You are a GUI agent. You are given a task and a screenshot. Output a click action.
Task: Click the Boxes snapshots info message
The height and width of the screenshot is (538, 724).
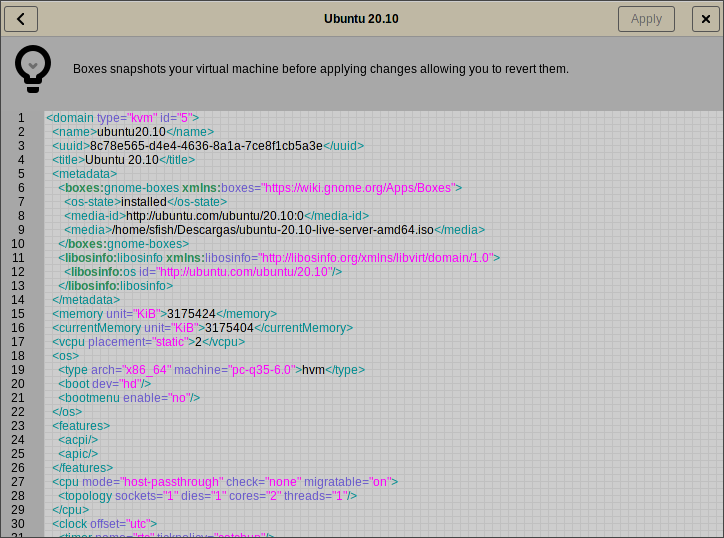click(321, 69)
